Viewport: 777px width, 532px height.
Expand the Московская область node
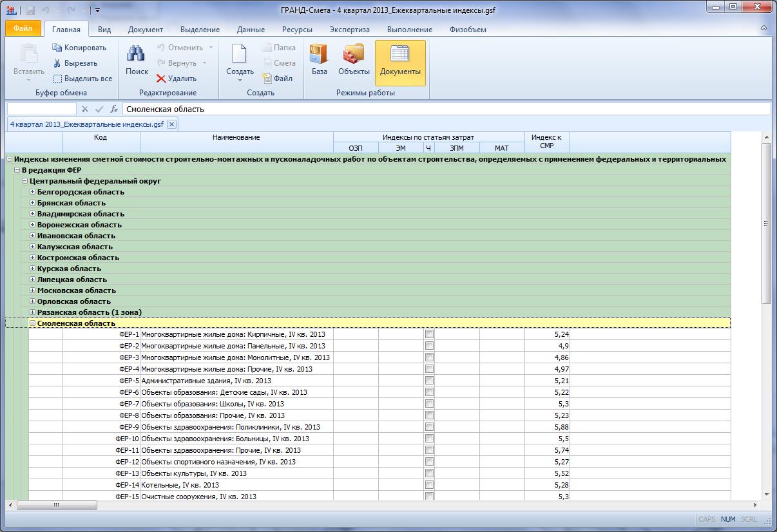[33, 290]
